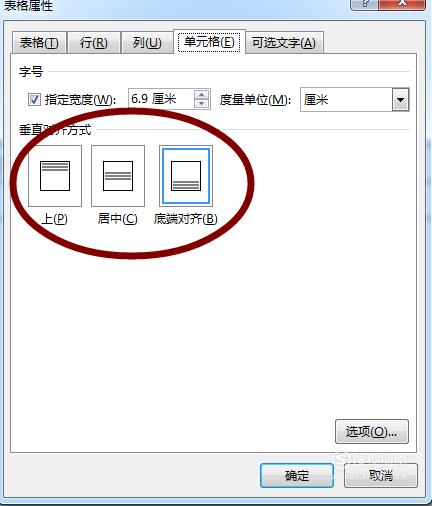
Task: Decrease width with the down spinner arrow
Action: [201, 104]
